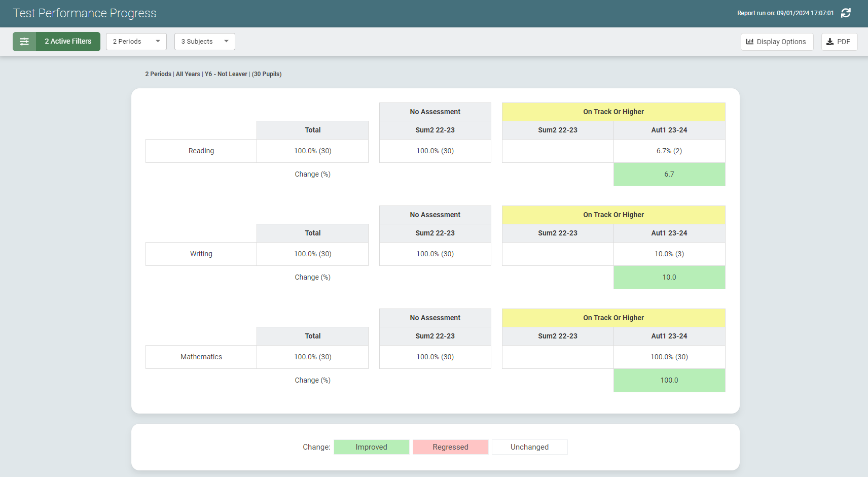Click the download icon on the PDF button
The width and height of the screenshot is (868, 477).
click(830, 41)
